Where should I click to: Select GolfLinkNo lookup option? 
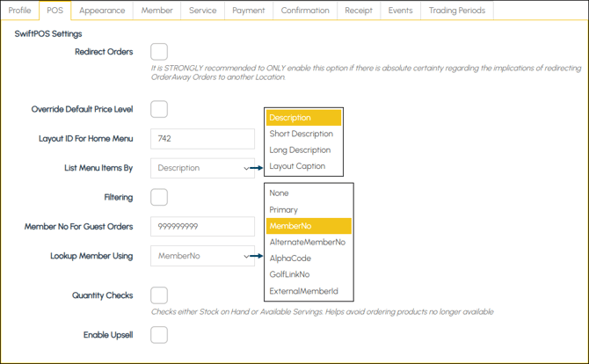[x=289, y=274]
